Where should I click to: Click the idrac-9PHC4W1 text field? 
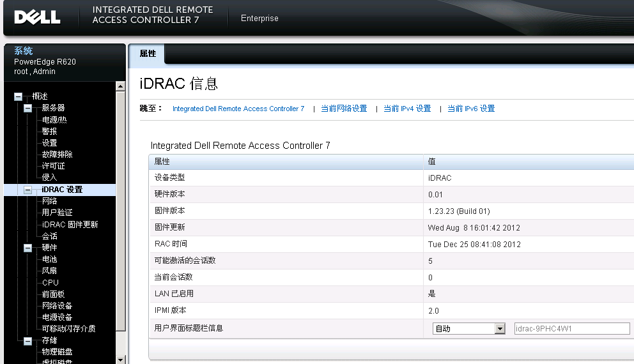[572, 328]
